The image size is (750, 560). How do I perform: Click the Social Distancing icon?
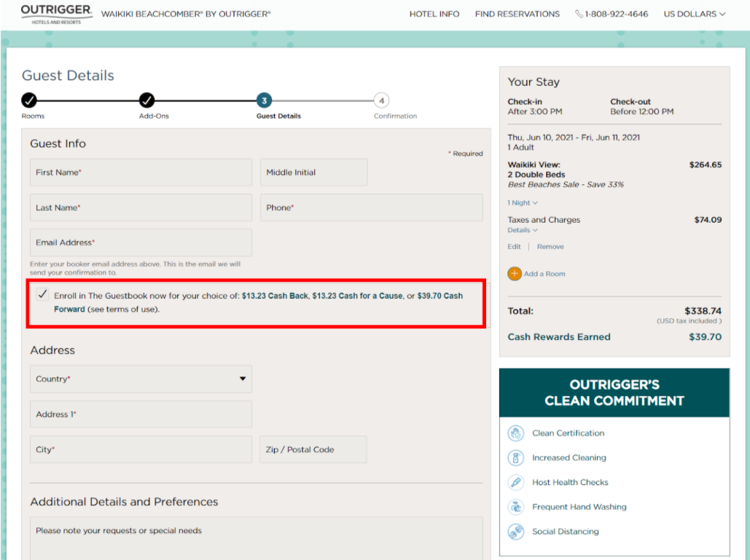click(515, 532)
